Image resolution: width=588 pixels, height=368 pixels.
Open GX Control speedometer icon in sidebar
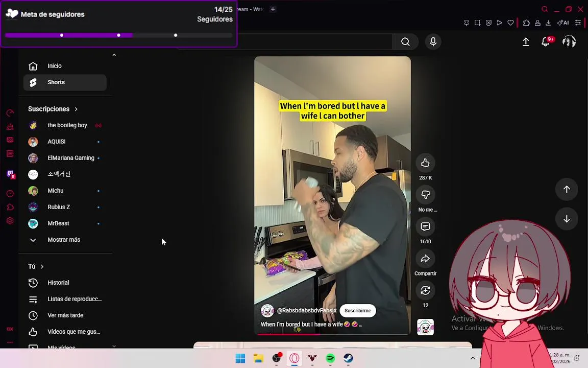10,113
